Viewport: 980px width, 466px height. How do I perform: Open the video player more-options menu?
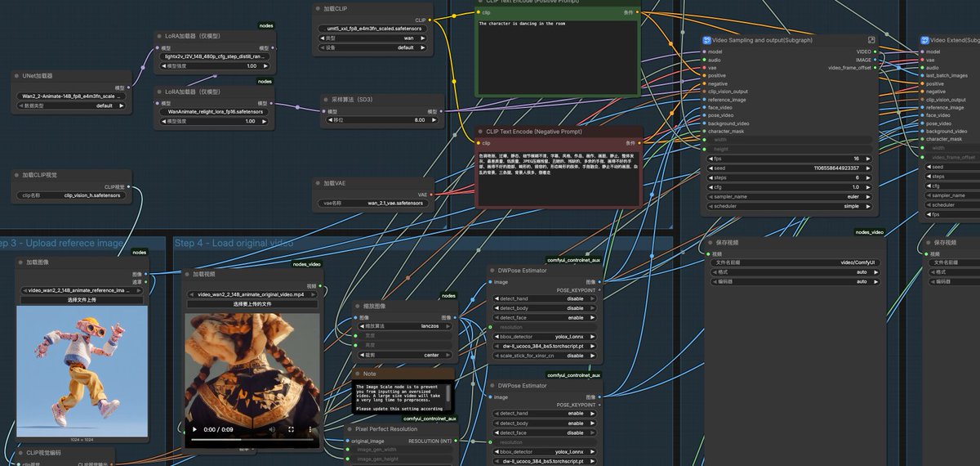(x=310, y=429)
